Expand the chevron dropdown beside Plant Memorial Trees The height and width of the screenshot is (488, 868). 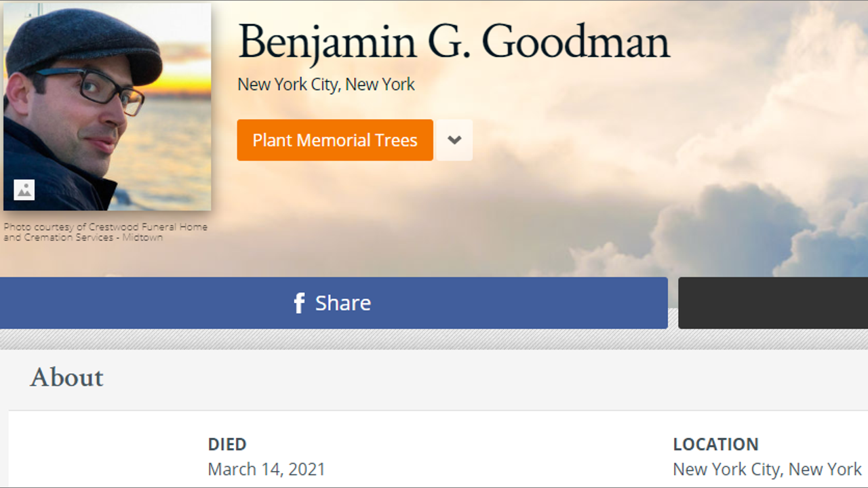point(454,140)
